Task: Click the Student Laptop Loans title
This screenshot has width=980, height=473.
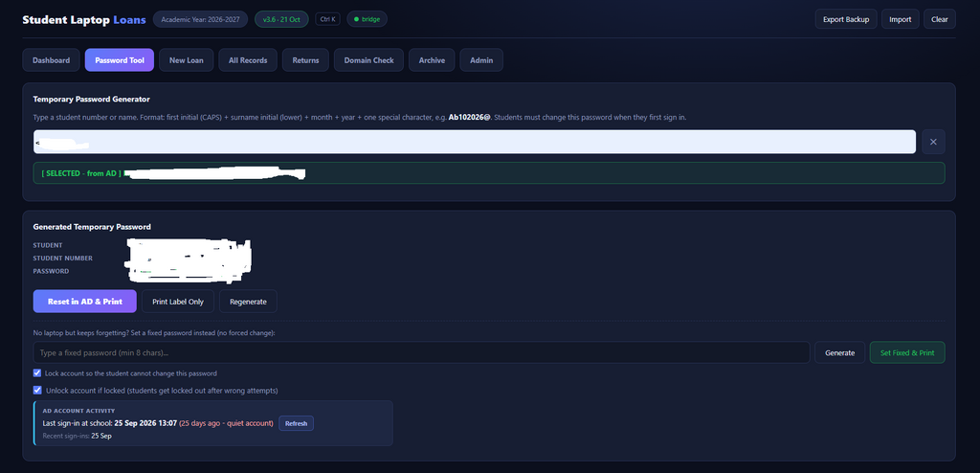Action: (x=84, y=19)
